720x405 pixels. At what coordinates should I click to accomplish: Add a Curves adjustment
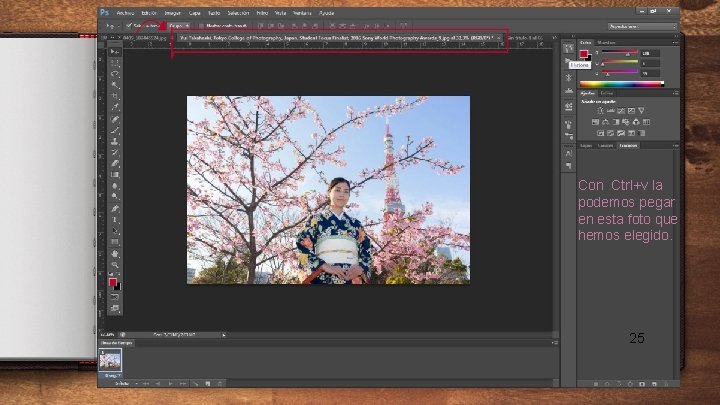coord(621,111)
